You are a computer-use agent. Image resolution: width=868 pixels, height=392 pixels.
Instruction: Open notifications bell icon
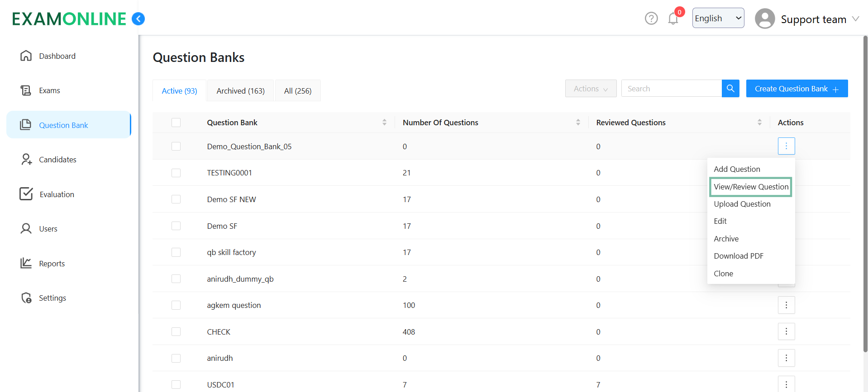(x=673, y=19)
